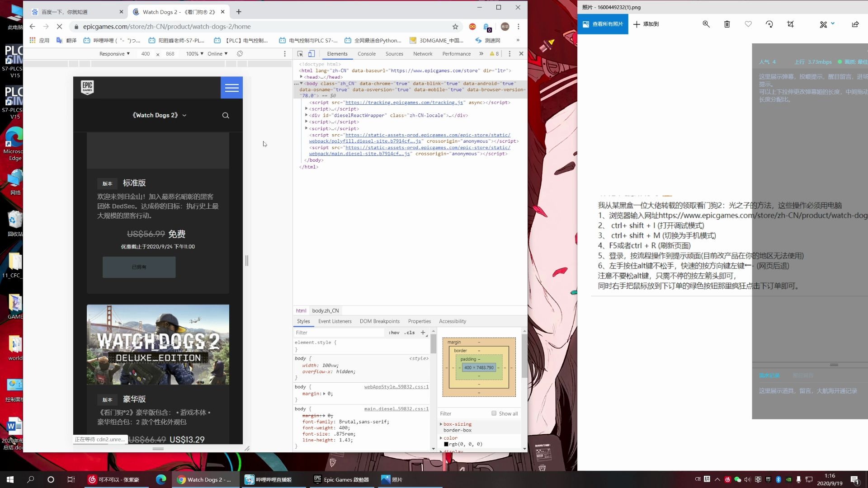
Task: Mark the photo as favorite
Action: point(748,24)
